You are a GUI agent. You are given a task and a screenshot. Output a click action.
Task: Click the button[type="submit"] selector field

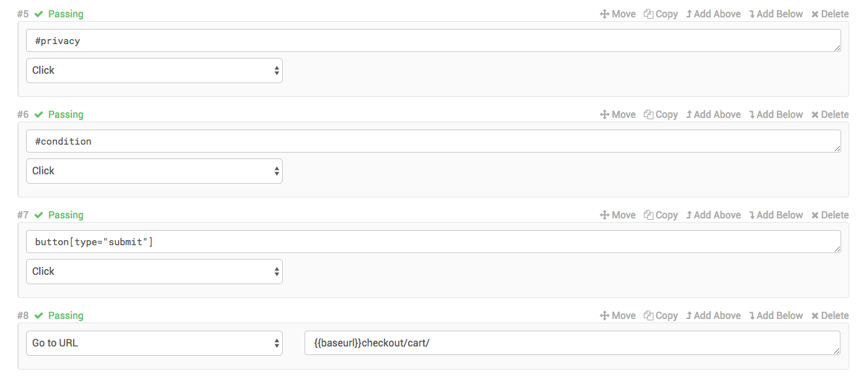[x=433, y=242]
